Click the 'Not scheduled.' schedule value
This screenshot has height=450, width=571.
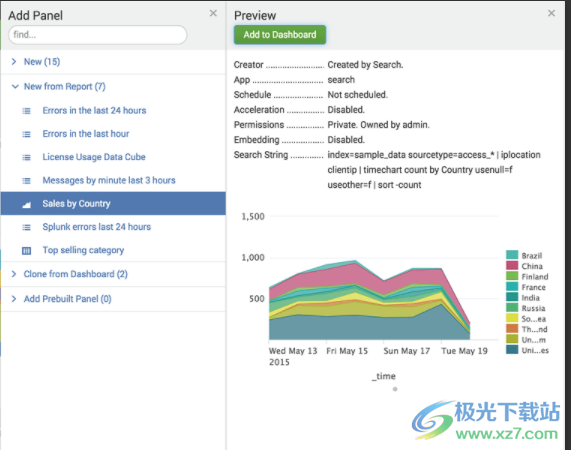pyautogui.click(x=358, y=95)
